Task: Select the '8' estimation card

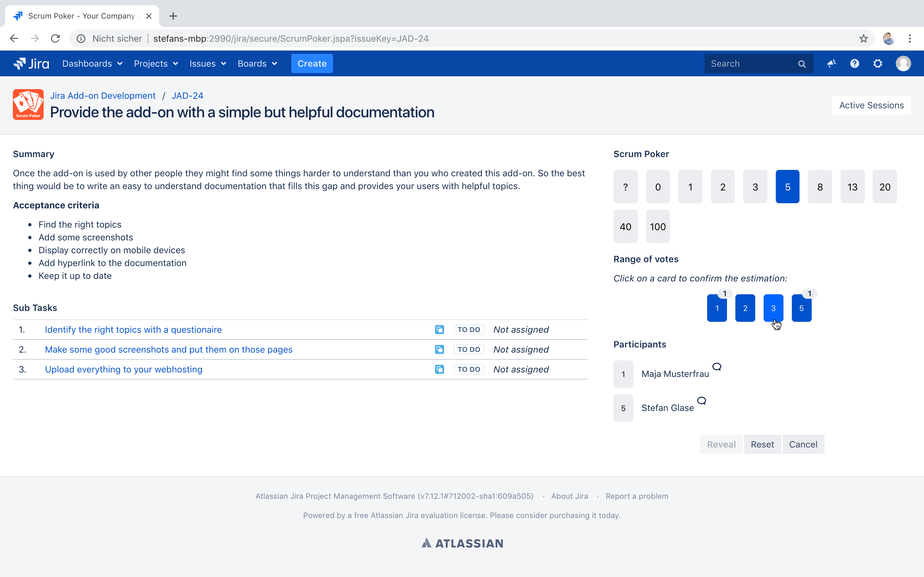Action: click(819, 187)
